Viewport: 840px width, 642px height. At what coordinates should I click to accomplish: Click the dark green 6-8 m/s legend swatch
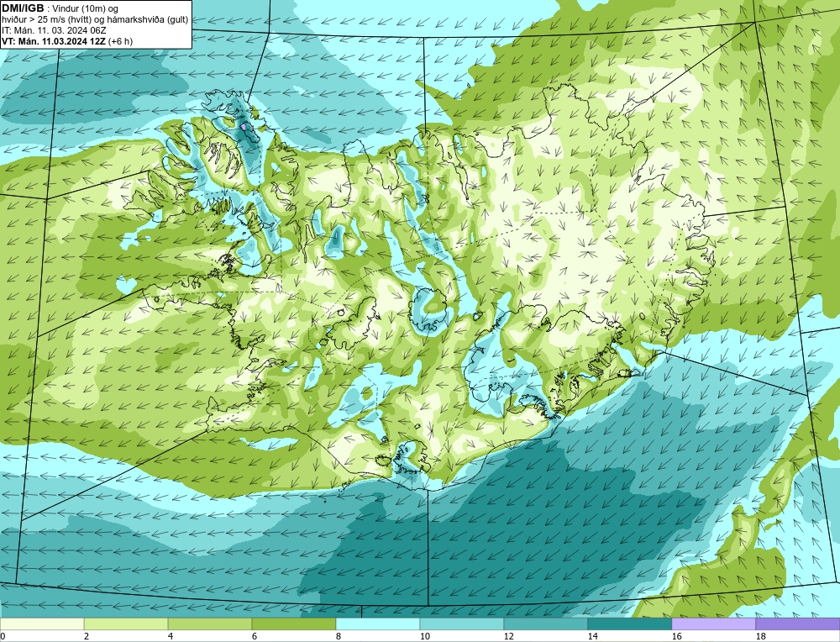click(294, 624)
